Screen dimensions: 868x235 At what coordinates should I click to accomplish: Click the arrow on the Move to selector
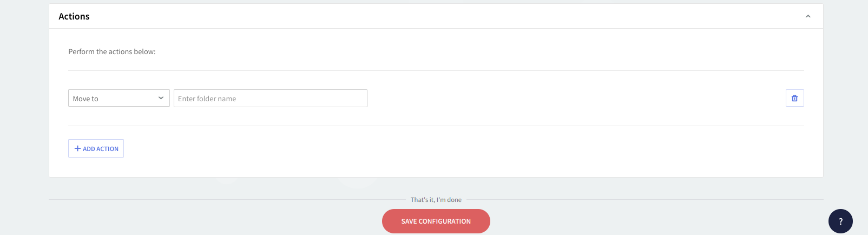(161, 98)
